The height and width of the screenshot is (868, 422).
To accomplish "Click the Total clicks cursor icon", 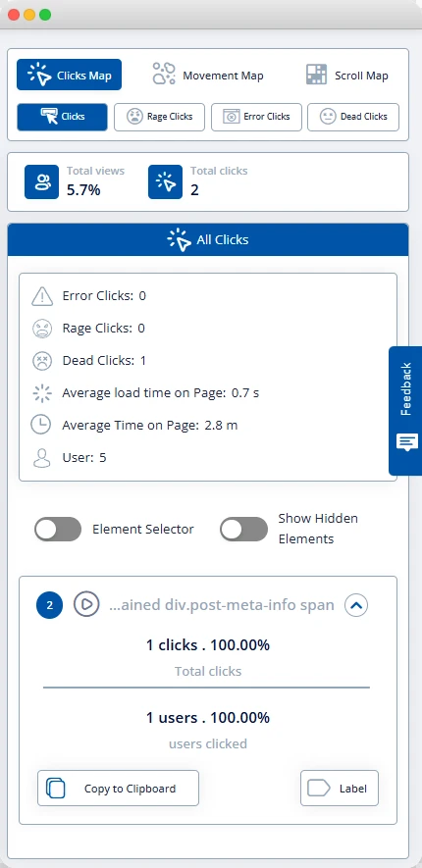I will coord(165,181).
